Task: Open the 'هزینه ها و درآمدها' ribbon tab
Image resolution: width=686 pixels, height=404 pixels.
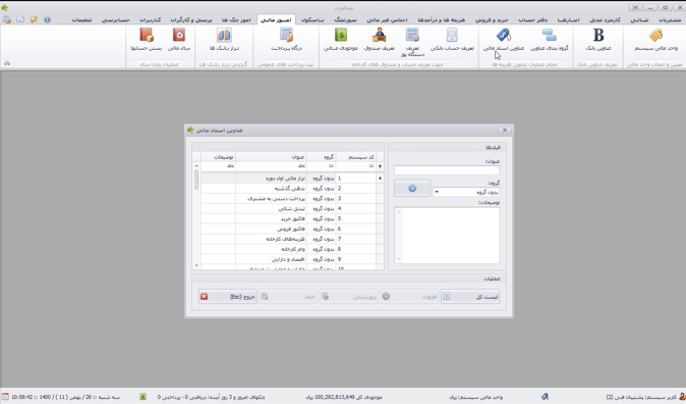Action: tap(441, 20)
